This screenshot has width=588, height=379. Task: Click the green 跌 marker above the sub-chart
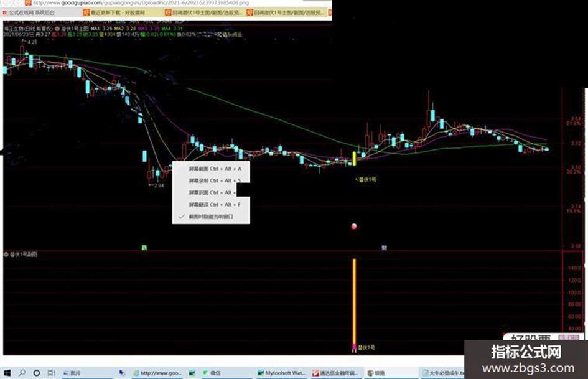[x=144, y=247]
